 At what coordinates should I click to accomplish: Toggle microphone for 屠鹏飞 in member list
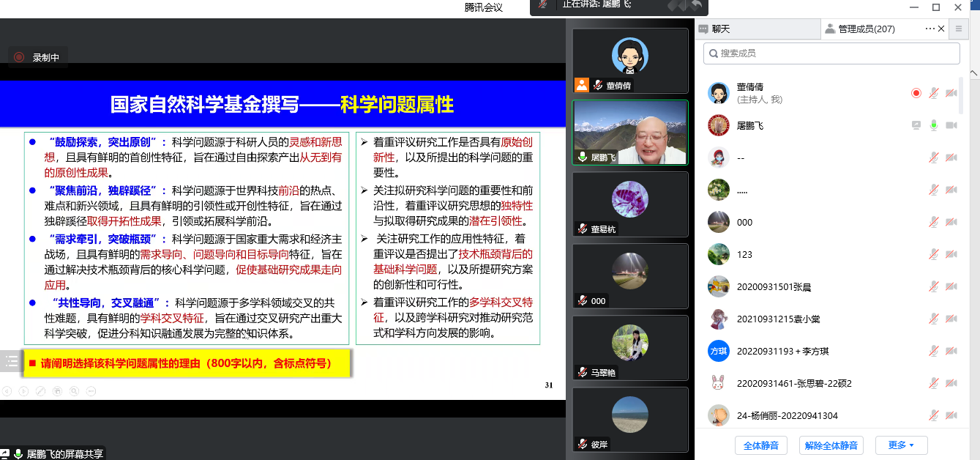[934, 125]
